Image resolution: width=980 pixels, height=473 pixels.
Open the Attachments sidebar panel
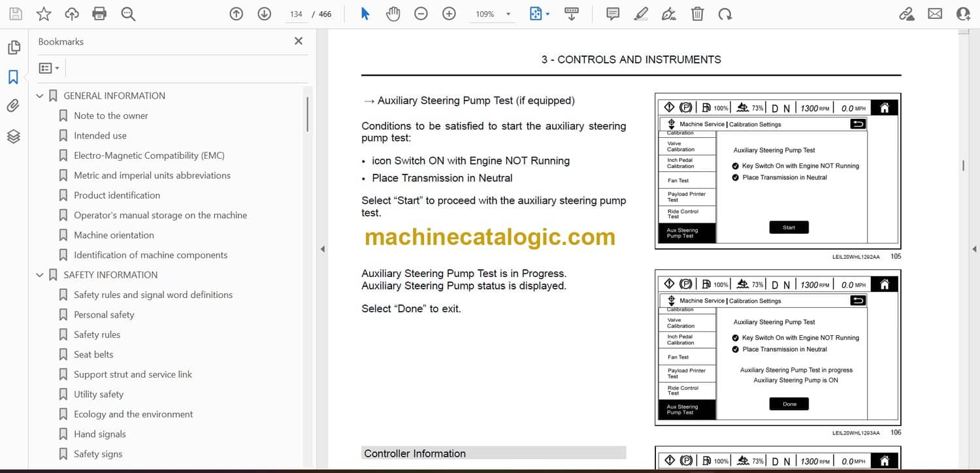pyautogui.click(x=14, y=106)
